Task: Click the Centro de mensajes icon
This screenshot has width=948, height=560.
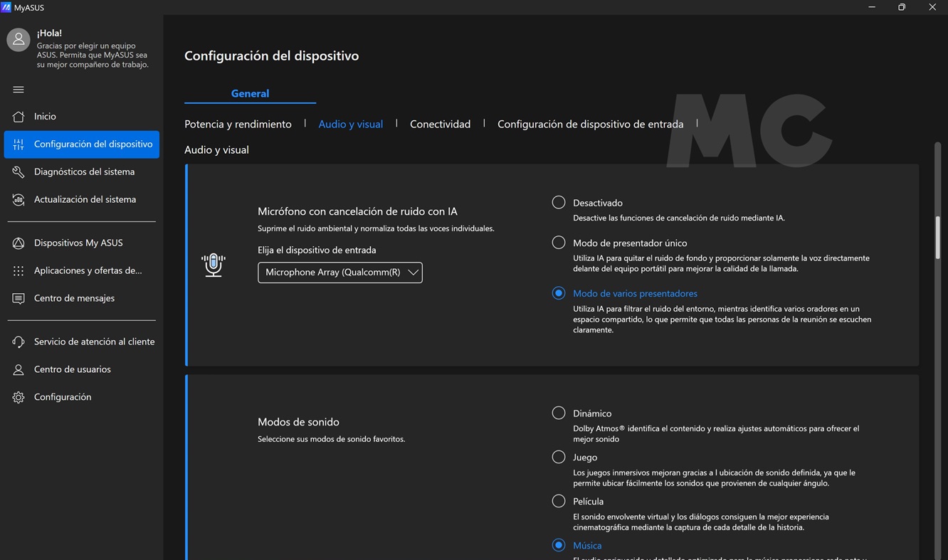Action: 19,299
